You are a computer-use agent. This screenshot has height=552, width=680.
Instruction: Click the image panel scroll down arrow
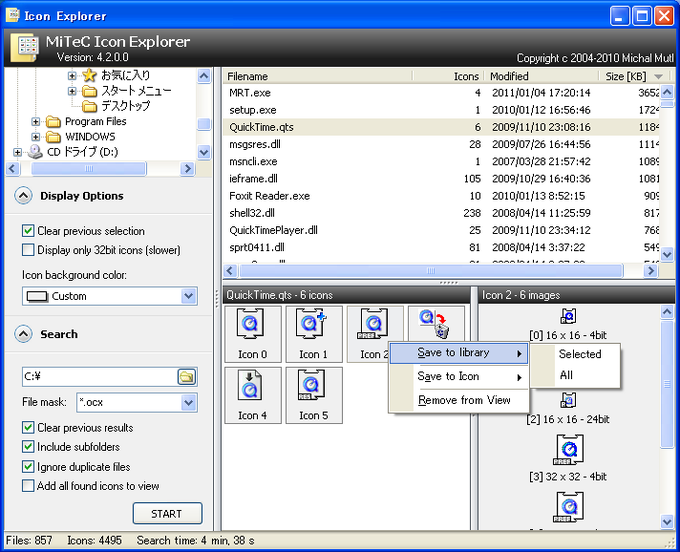click(667, 521)
